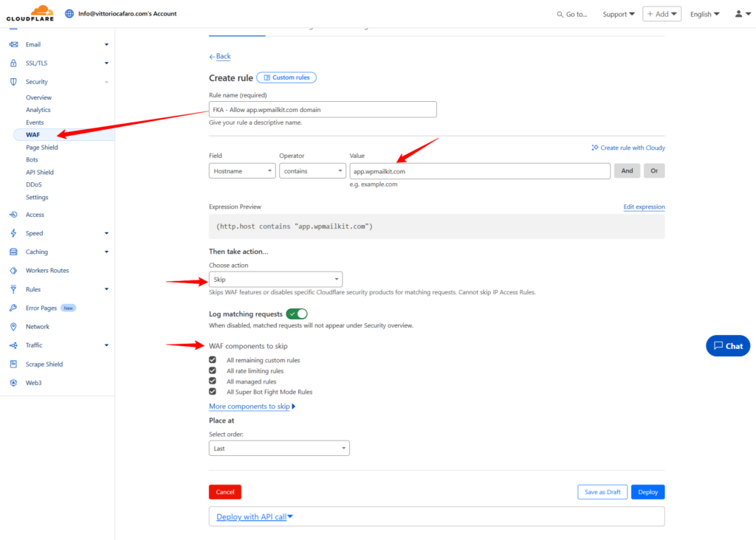Viewport: 756px width, 540px height.
Task: Click the Deploy button
Action: pos(647,492)
